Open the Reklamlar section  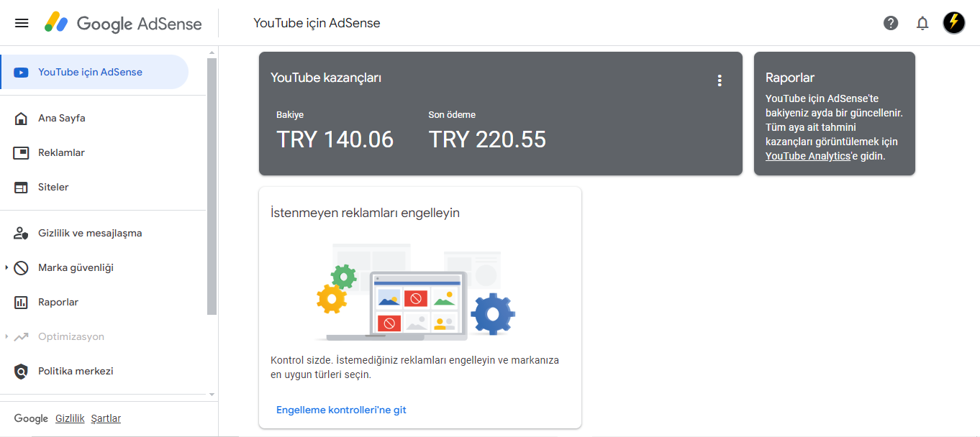pyautogui.click(x=61, y=152)
